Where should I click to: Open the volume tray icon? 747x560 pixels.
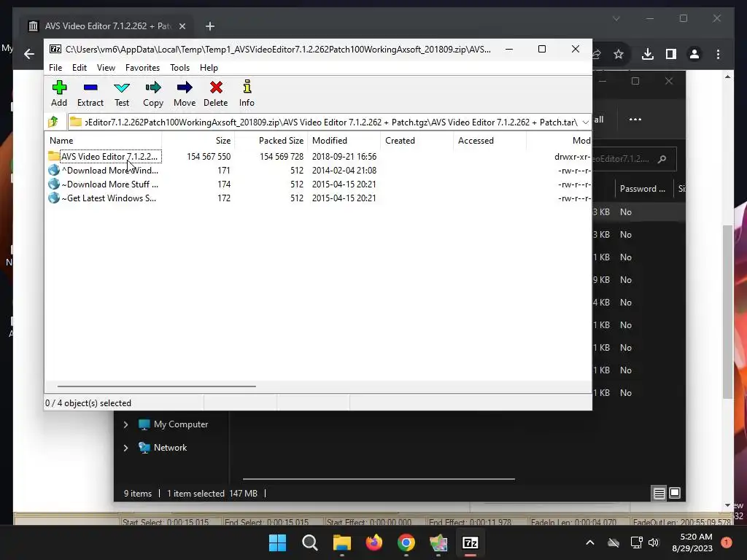click(654, 542)
